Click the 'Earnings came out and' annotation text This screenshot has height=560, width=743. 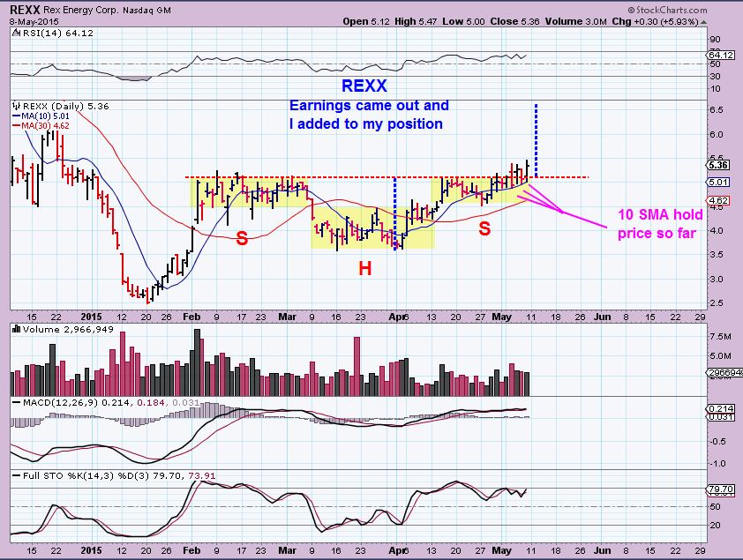369,105
